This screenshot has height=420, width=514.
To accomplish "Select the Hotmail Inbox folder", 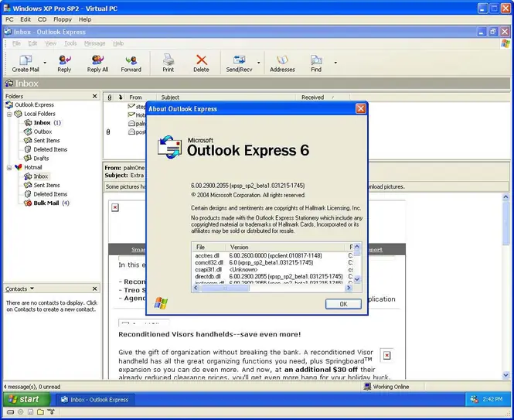I will pyautogui.click(x=41, y=176).
